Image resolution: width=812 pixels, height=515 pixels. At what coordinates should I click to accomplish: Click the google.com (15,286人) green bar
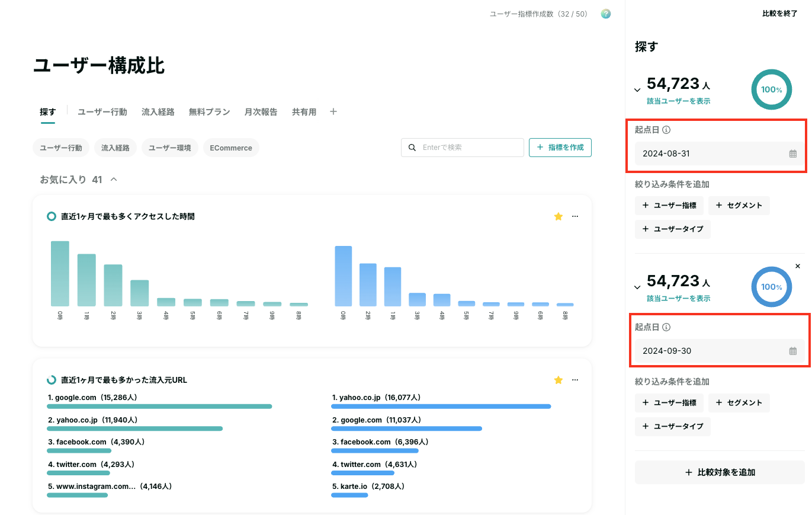coord(159,407)
